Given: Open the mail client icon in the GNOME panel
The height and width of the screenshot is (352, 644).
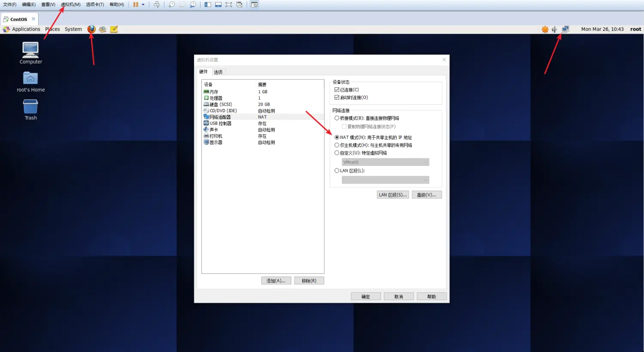Looking at the screenshot, I should point(103,29).
